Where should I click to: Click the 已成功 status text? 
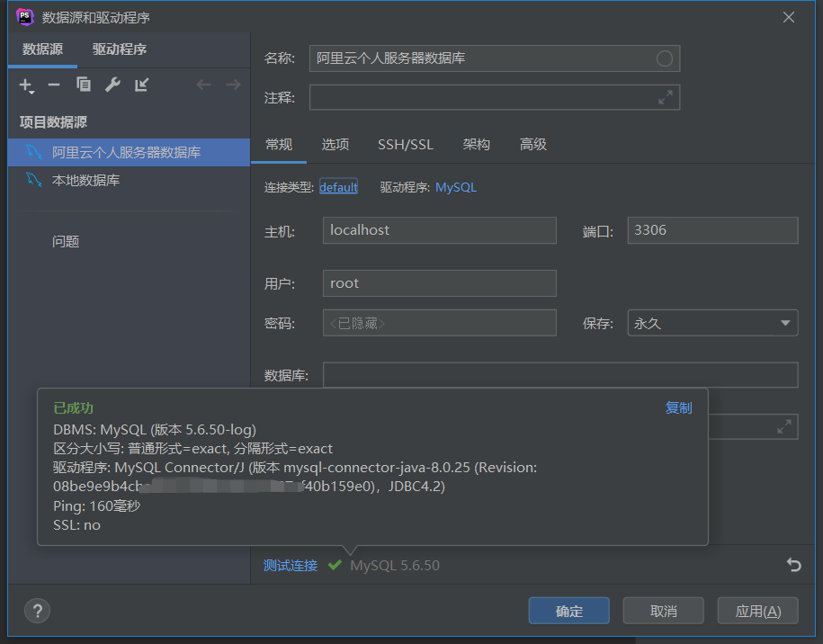pos(74,407)
